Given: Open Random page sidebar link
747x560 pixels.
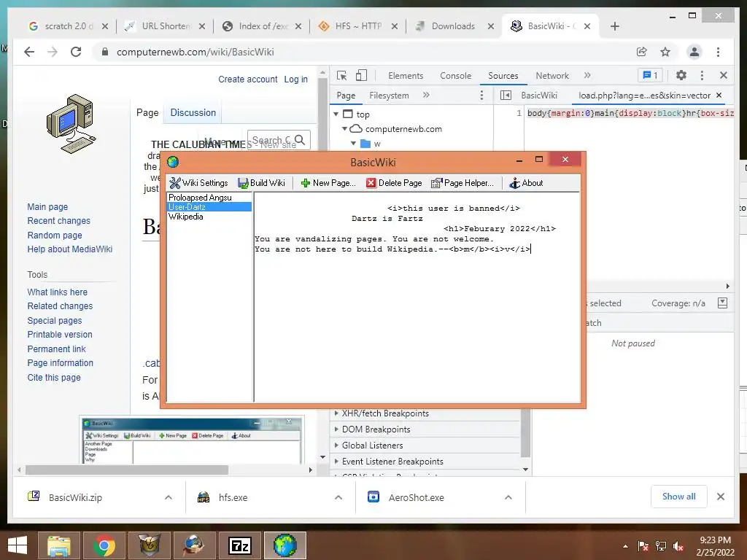Looking at the screenshot, I should click(x=55, y=236).
